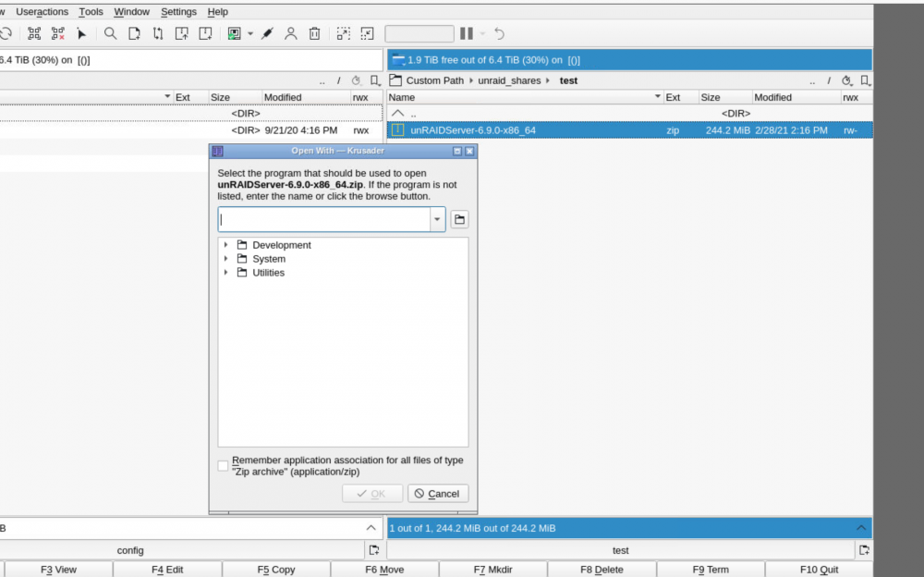Open the Tools menu
Image resolution: width=924 pixels, height=577 pixels.
(x=91, y=12)
